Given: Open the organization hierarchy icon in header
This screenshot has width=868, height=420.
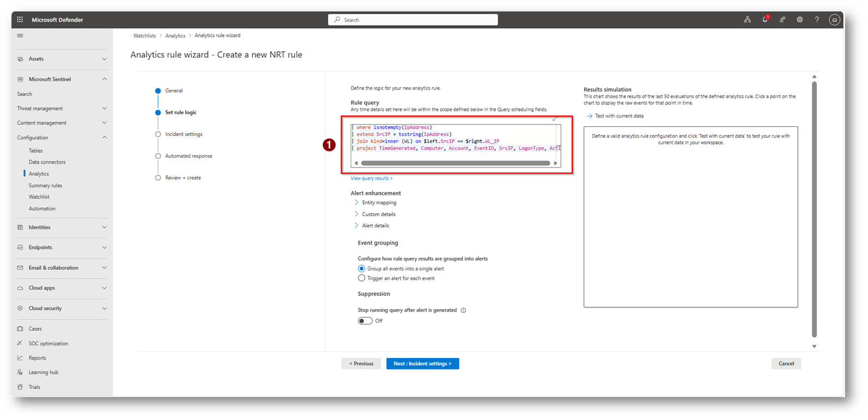Looking at the screenshot, I should 748,20.
